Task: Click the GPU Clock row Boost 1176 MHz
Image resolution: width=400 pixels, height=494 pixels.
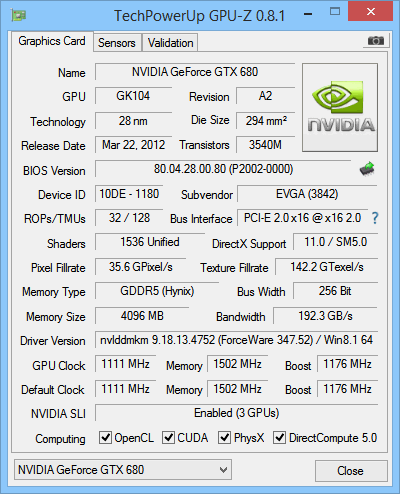Action: tap(347, 364)
